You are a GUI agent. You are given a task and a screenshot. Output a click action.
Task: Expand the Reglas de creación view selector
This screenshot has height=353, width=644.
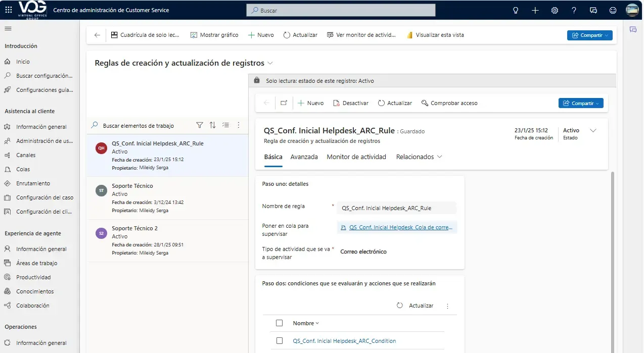[x=270, y=63]
